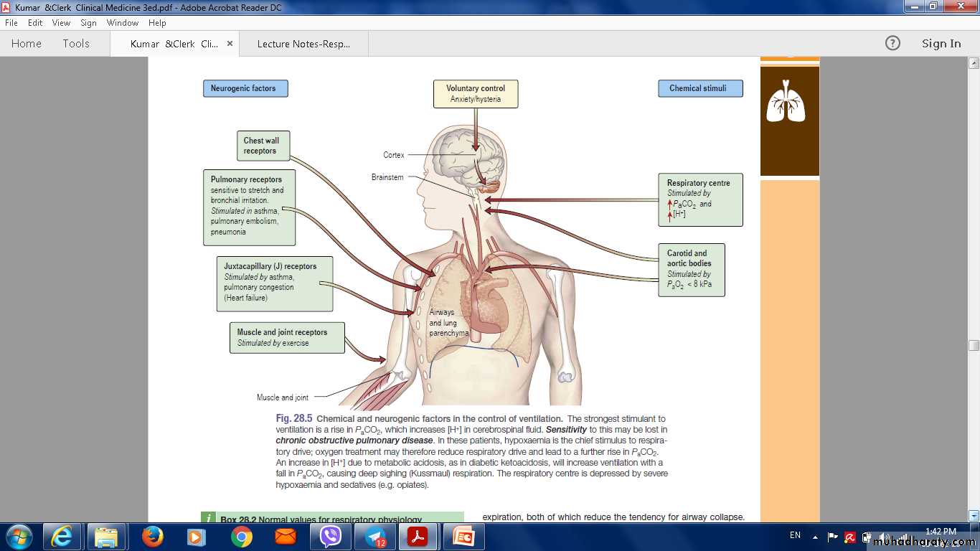Show hidden system tray icons
Image resolution: width=980 pixels, height=551 pixels.
tap(815, 537)
